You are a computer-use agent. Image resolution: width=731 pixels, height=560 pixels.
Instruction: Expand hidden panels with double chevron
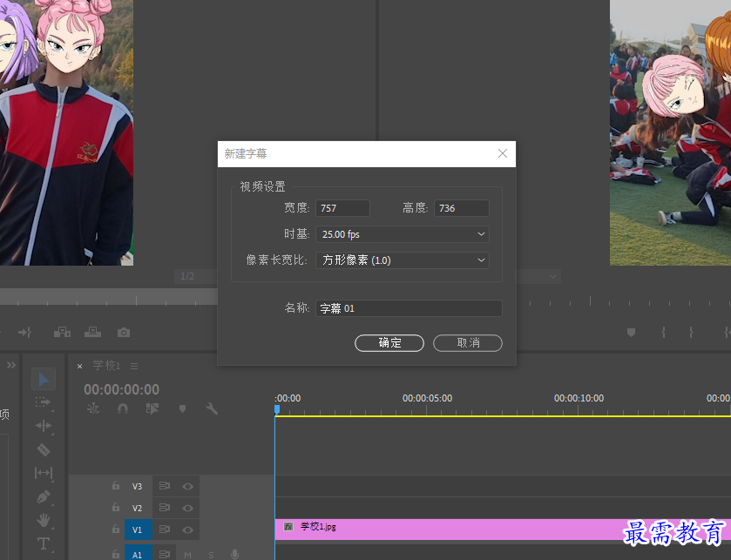pos(11,365)
